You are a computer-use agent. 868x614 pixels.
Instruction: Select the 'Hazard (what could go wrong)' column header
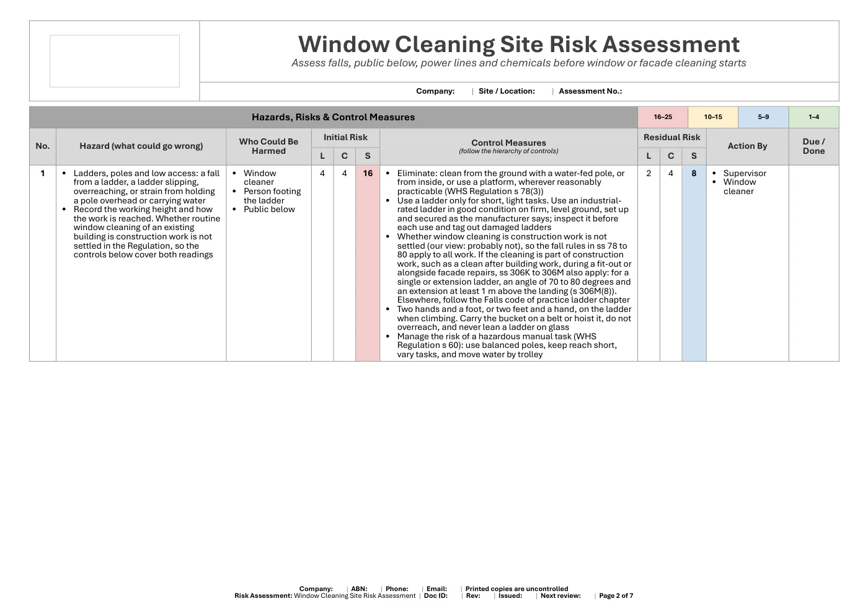[141, 146]
